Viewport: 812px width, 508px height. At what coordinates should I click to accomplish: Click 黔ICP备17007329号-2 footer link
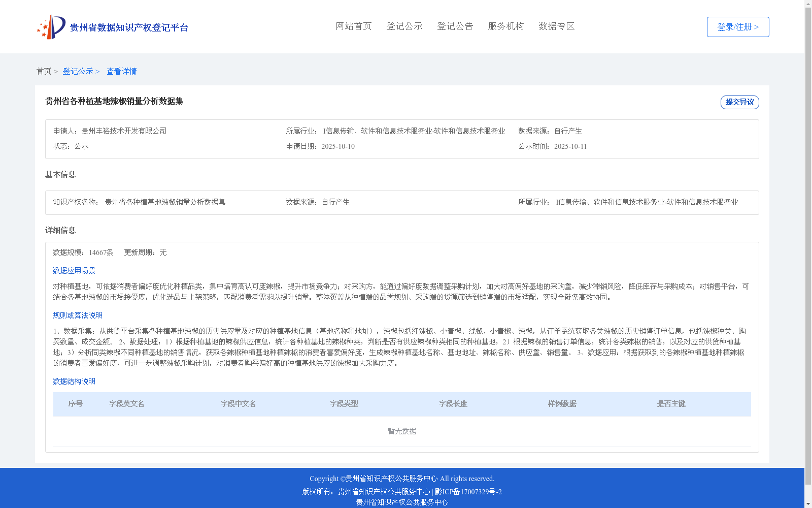pyautogui.click(x=468, y=492)
